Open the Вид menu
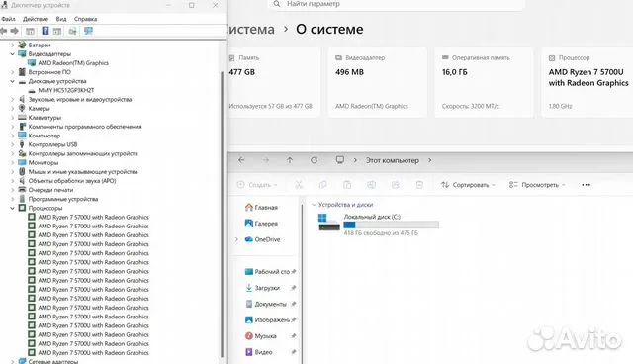The height and width of the screenshot is (364, 633). [61, 19]
